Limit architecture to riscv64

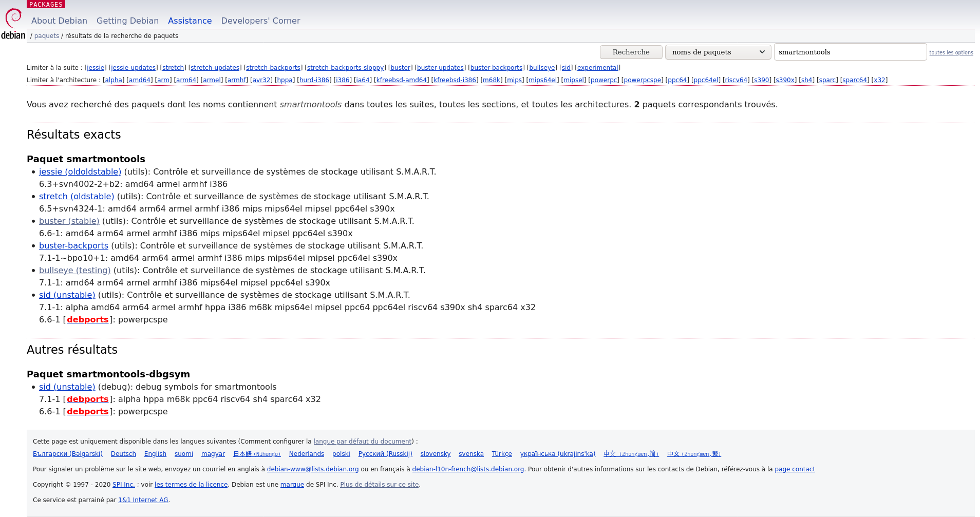(x=736, y=80)
